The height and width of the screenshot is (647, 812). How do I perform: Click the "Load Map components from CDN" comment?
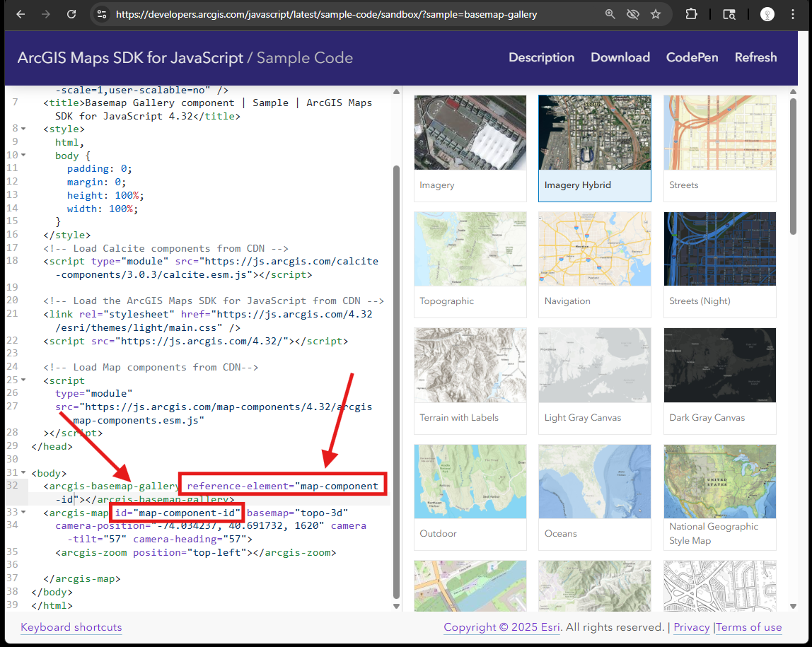(x=151, y=368)
